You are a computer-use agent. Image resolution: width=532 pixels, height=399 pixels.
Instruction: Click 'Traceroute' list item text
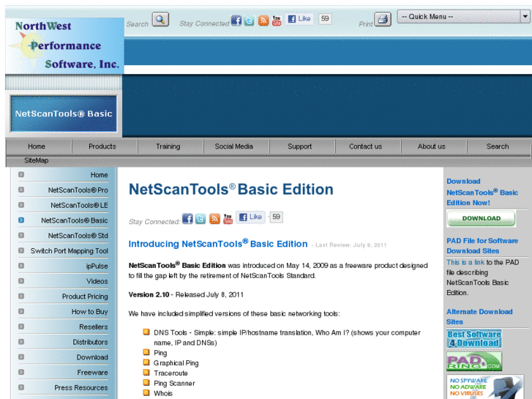pos(171,373)
